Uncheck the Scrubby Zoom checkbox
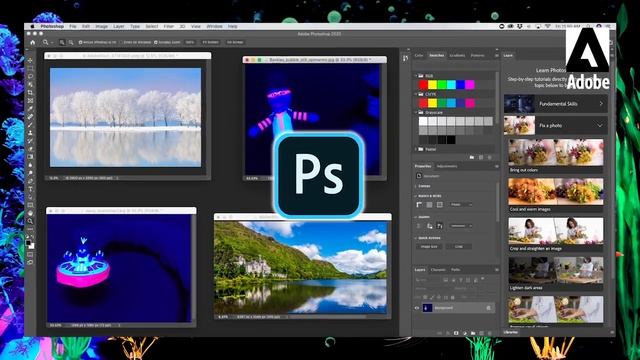The height and width of the screenshot is (360, 640). pyautogui.click(x=156, y=42)
